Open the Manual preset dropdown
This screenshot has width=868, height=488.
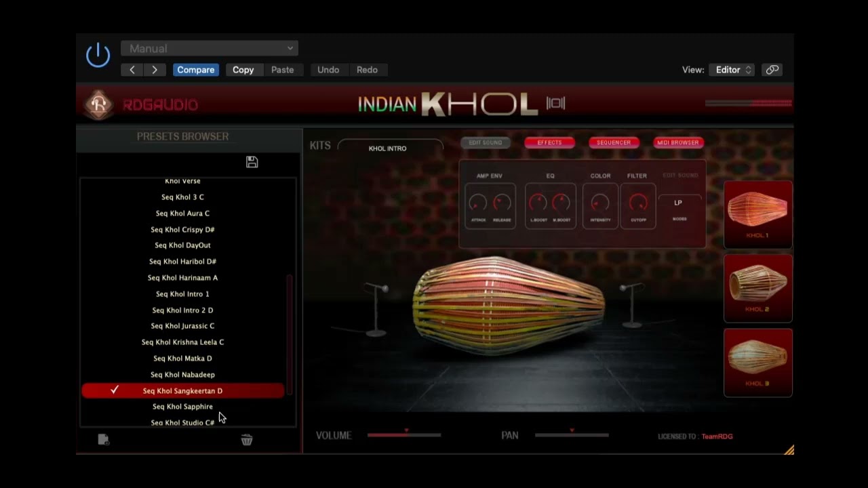click(210, 48)
